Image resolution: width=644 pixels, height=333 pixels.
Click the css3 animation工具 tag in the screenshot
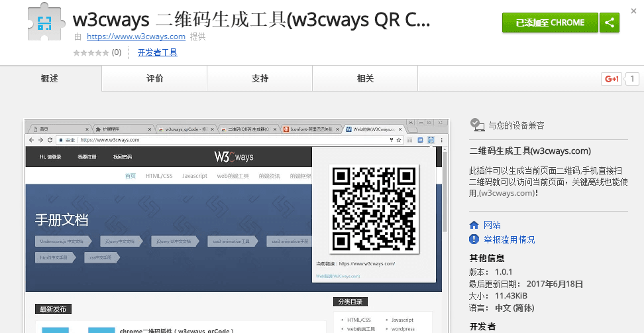pyautogui.click(x=233, y=241)
